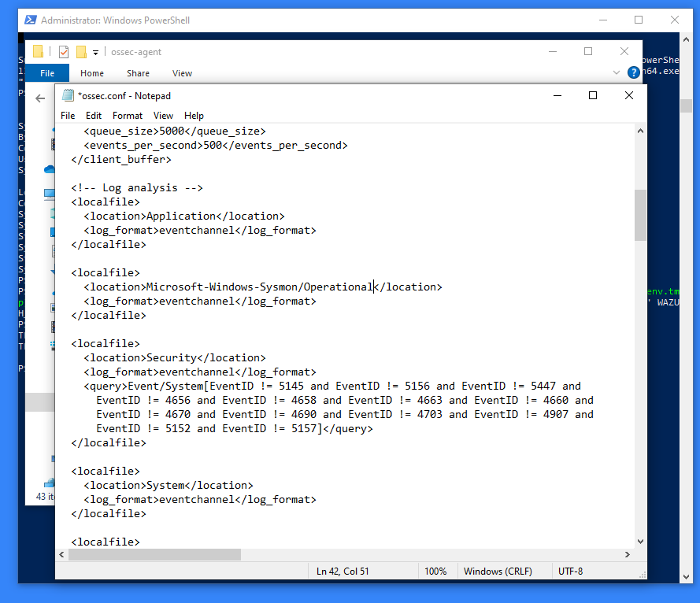The width and height of the screenshot is (700, 603).
Task: Expand the Customize Quick Access Toolbar dropdown
Action: click(x=96, y=52)
